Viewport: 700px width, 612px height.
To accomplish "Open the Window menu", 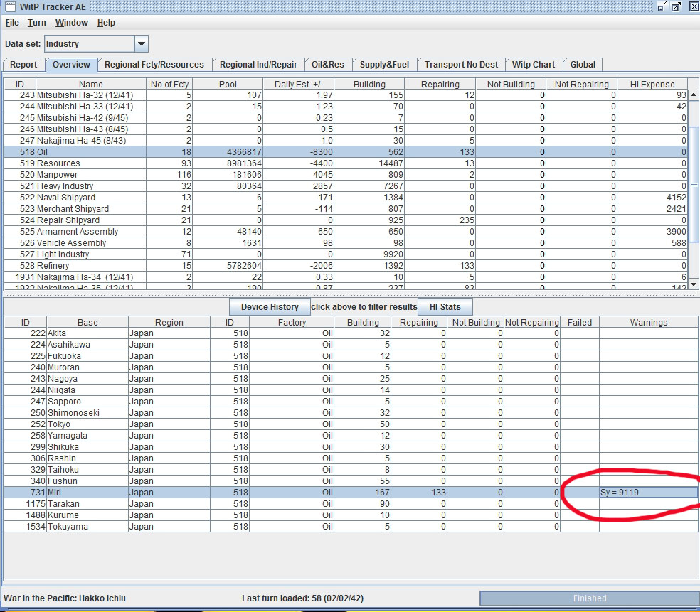I will [71, 23].
